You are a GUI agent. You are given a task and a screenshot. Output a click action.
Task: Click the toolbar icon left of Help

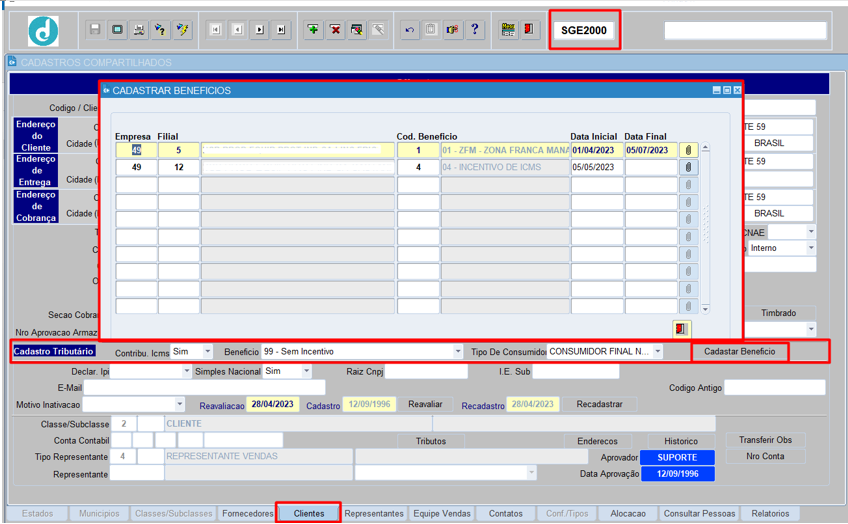[453, 30]
